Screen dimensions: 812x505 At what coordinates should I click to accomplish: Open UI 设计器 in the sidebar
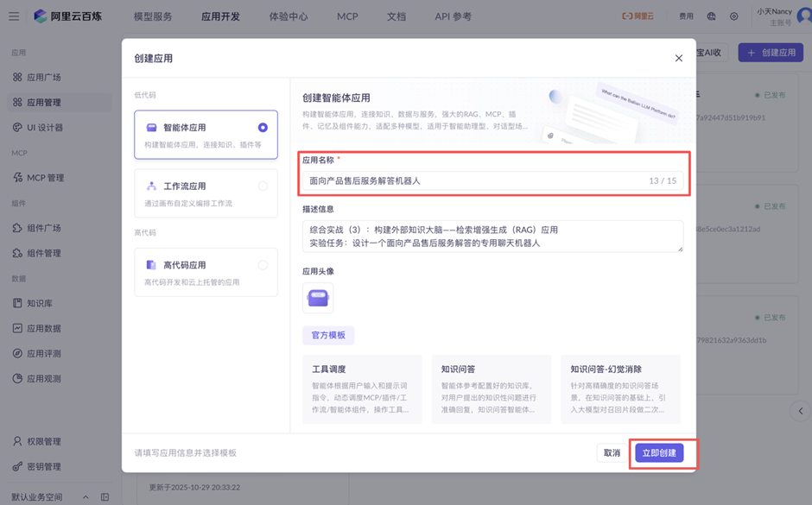point(59,127)
